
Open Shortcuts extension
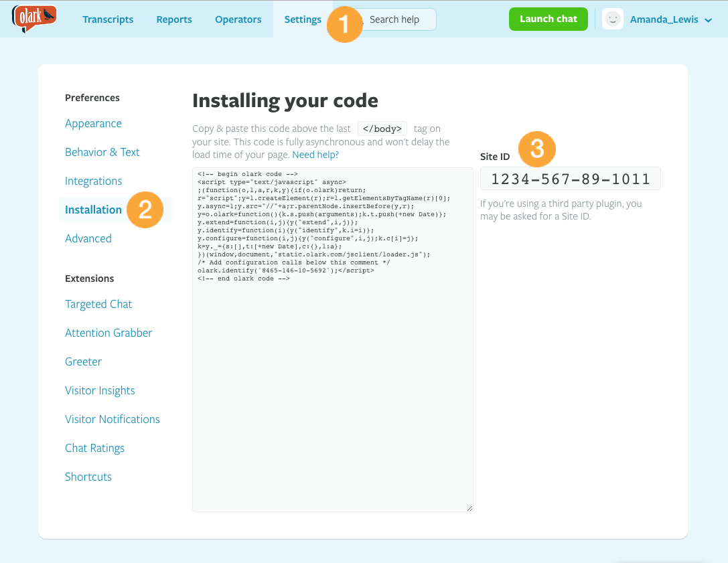tap(88, 477)
